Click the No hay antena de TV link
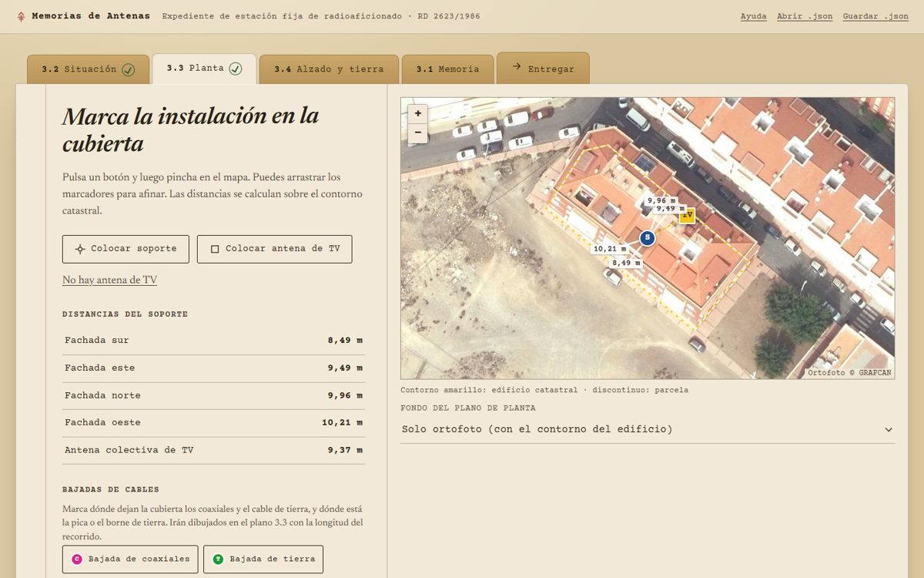The width and height of the screenshot is (924, 578). 109,280
